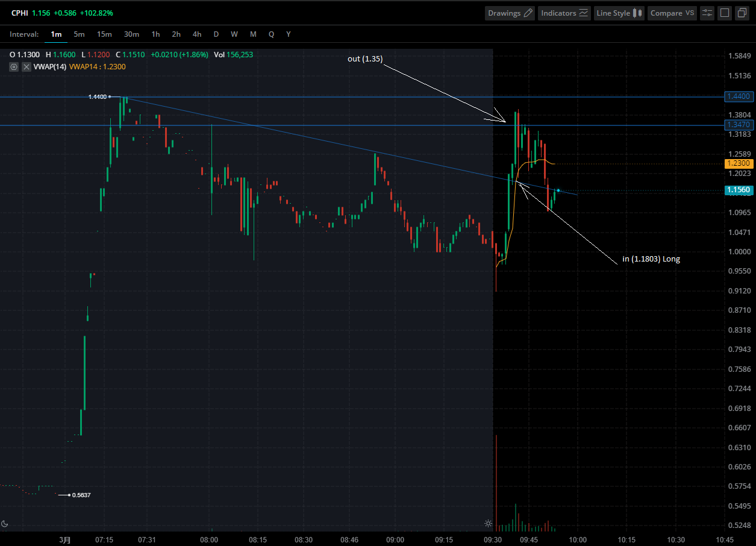
Task: Click the Vol 156,253 readout
Action: (233, 54)
